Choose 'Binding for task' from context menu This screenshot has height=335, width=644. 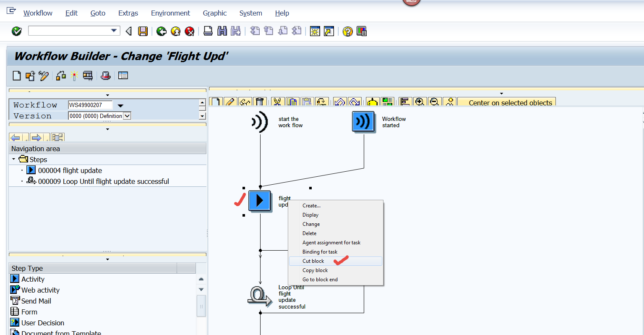pos(336,252)
